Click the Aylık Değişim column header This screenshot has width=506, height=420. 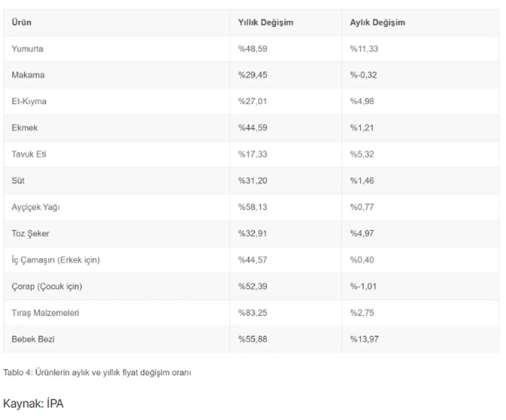pos(377,23)
